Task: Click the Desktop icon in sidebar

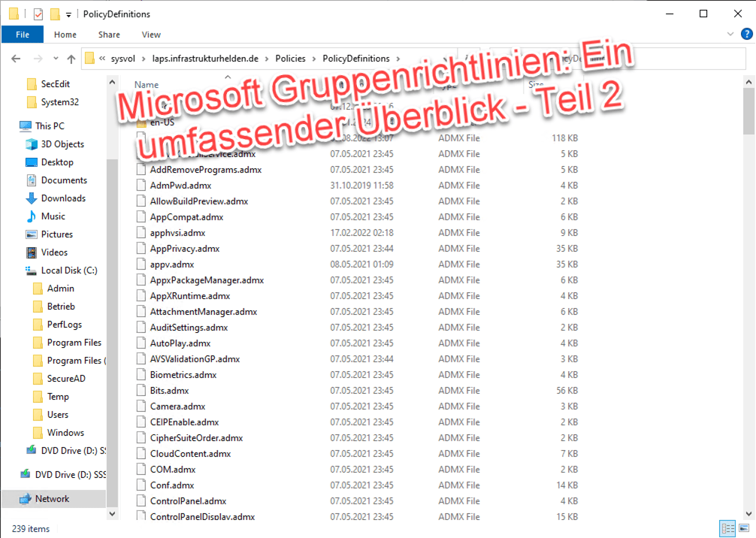Action: coord(32,162)
